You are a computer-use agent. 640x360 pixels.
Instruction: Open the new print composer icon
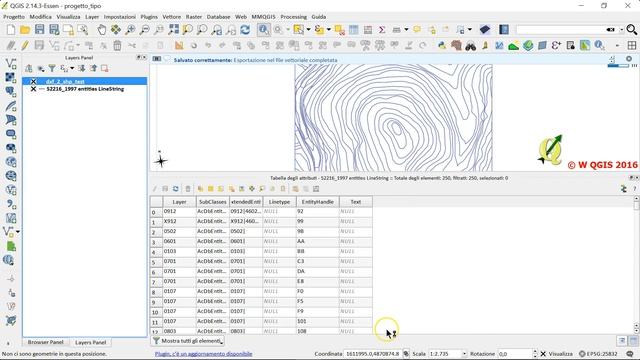pyautogui.click(x=68, y=29)
